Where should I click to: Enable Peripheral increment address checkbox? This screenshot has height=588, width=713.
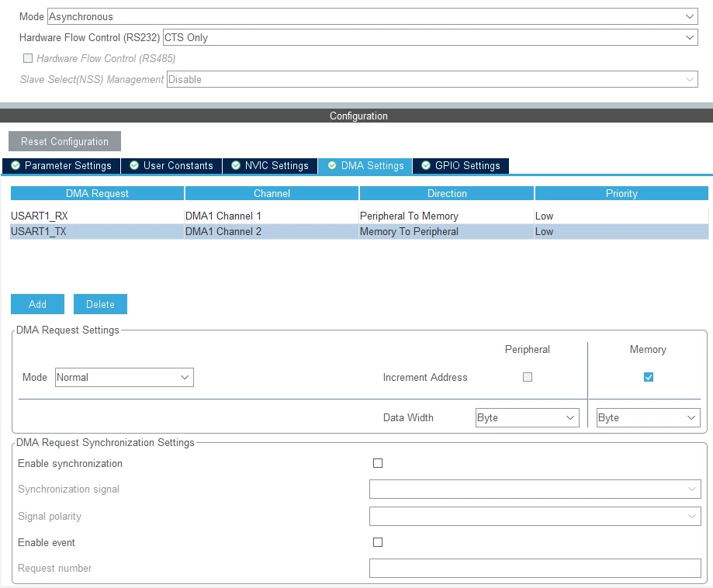pos(528,377)
